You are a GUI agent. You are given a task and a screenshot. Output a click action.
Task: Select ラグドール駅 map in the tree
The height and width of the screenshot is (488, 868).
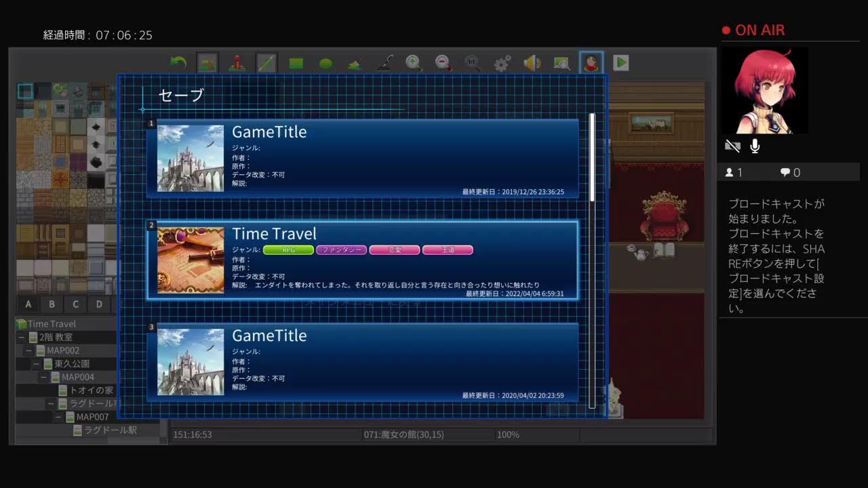coord(110,430)
